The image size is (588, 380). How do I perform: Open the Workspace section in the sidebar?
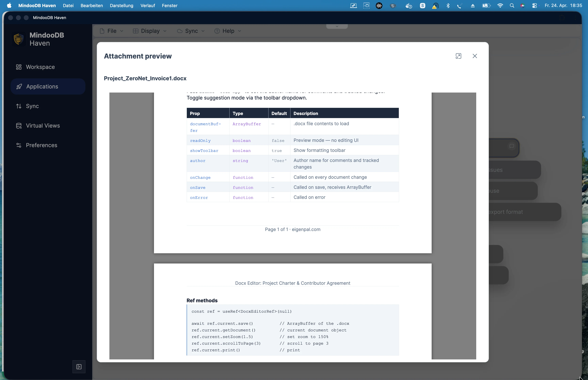40,67
